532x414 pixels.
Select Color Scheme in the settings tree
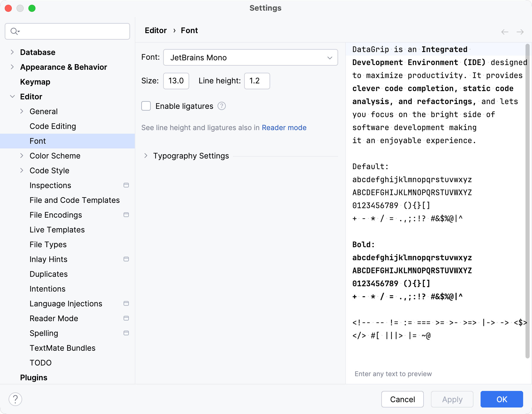tap(55, 156)
